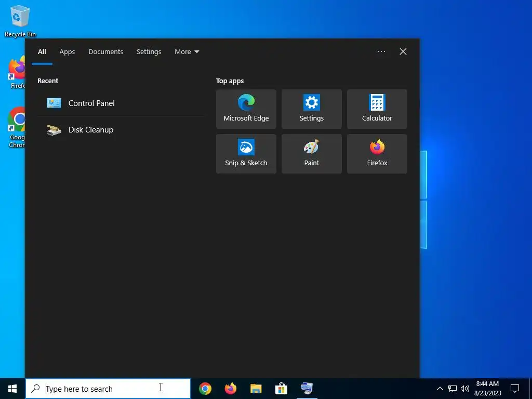The image size is (532, 399).
Task: Click the Windows Start button
Action: 12,389
